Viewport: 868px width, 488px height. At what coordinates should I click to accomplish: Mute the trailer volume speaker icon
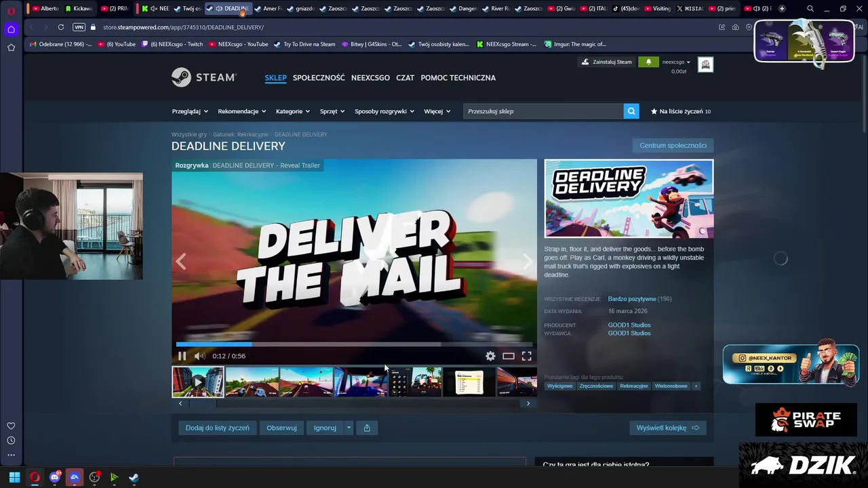(x=199, y=356)
